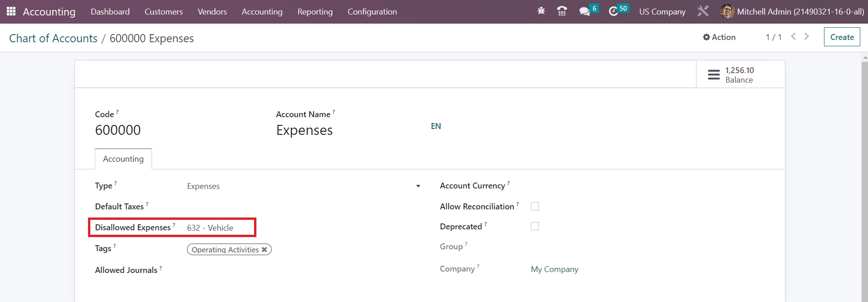868x302 pixels.
Task: Open the conversations chat icon
Action: [x=585, y=11]
